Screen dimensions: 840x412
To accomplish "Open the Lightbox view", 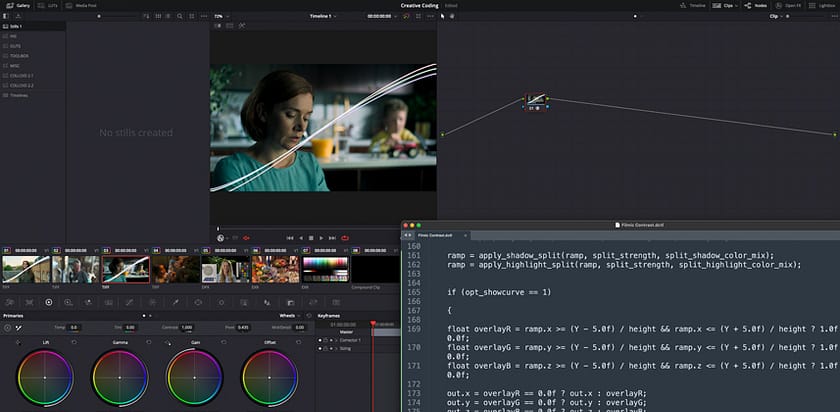I will tap(822, 5).
